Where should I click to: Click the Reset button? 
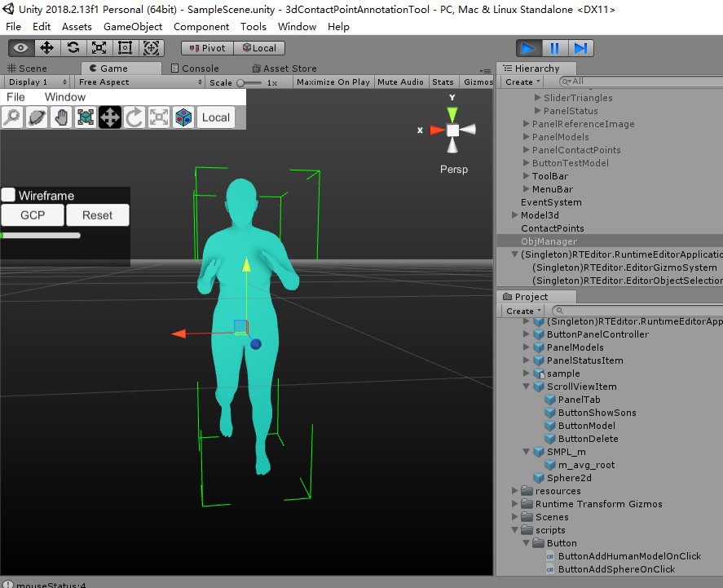click(97, 215)
